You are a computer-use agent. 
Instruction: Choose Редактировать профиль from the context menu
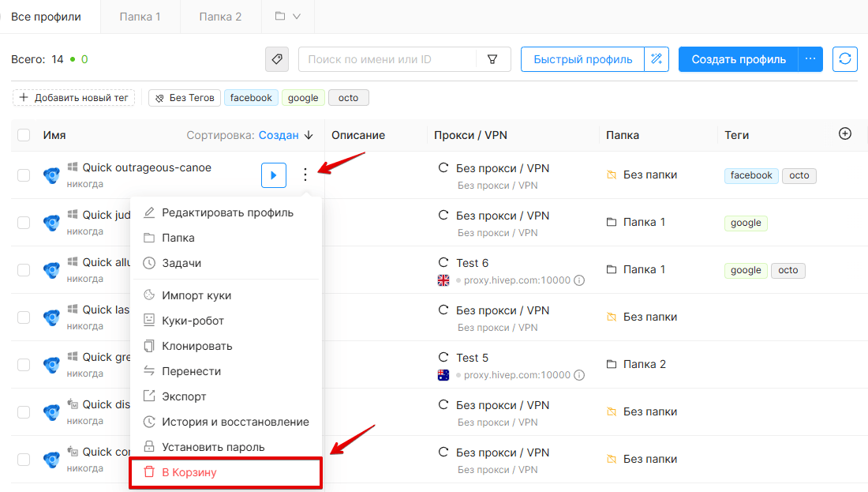click(226, 212)
